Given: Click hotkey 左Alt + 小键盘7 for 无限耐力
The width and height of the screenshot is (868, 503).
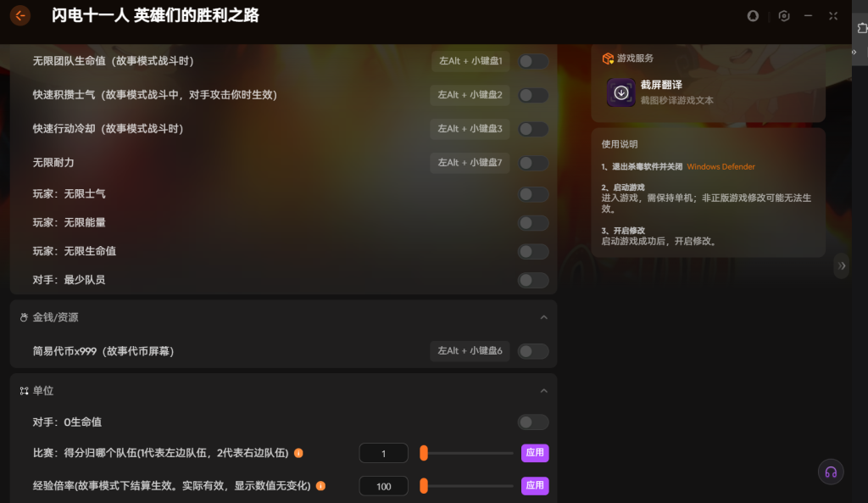Looking at the screenshot, I should coord(470,163).
